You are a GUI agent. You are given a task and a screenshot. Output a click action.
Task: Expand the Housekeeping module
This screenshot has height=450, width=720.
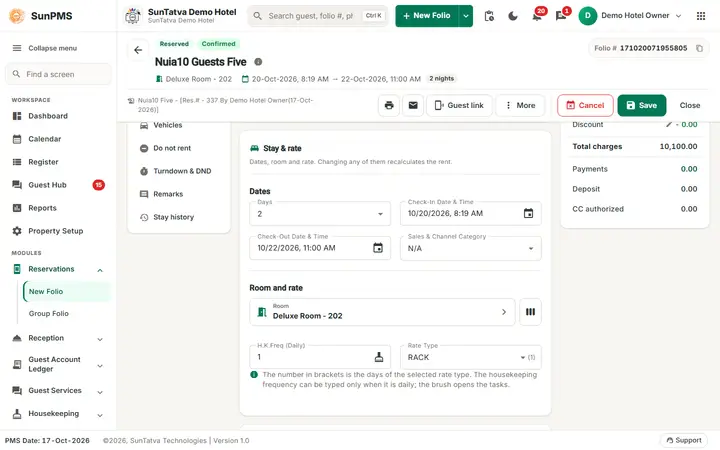coord(100,415)
